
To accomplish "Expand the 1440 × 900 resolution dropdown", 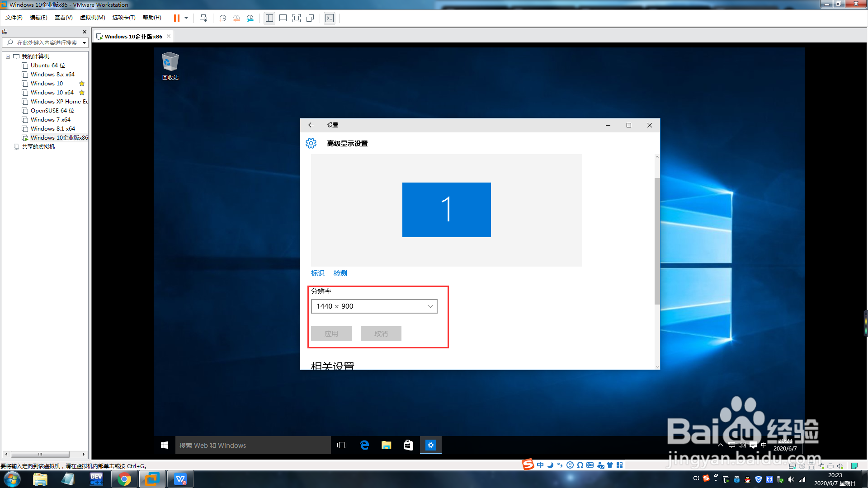I will click(374, 306).
